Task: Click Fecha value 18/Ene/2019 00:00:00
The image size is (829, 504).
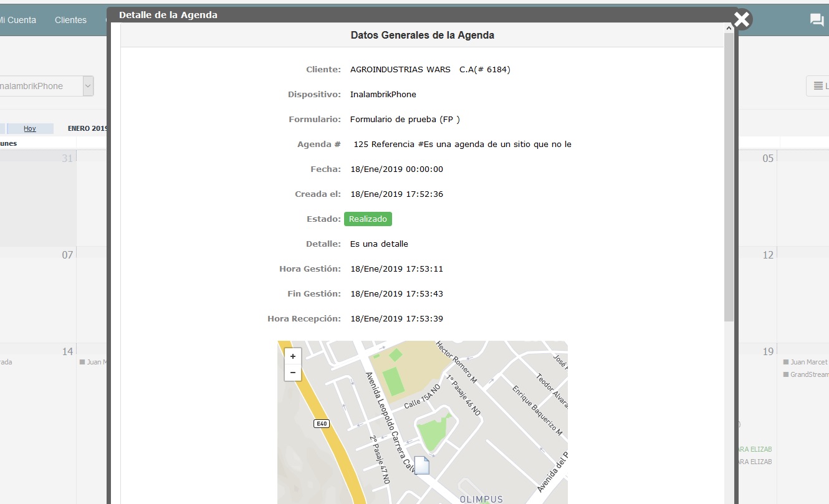Action: coord(397,169)
